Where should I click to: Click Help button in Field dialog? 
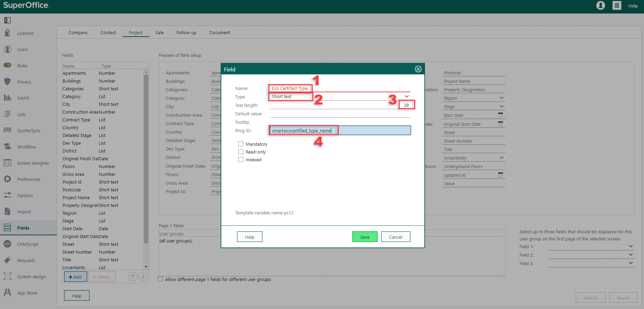[x=250, y=237]
